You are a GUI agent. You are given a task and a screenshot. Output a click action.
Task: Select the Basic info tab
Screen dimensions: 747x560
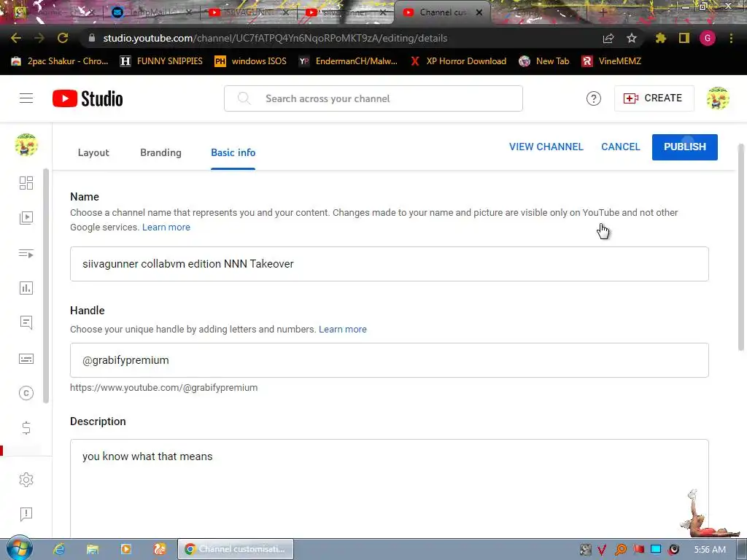coord(233,152)
